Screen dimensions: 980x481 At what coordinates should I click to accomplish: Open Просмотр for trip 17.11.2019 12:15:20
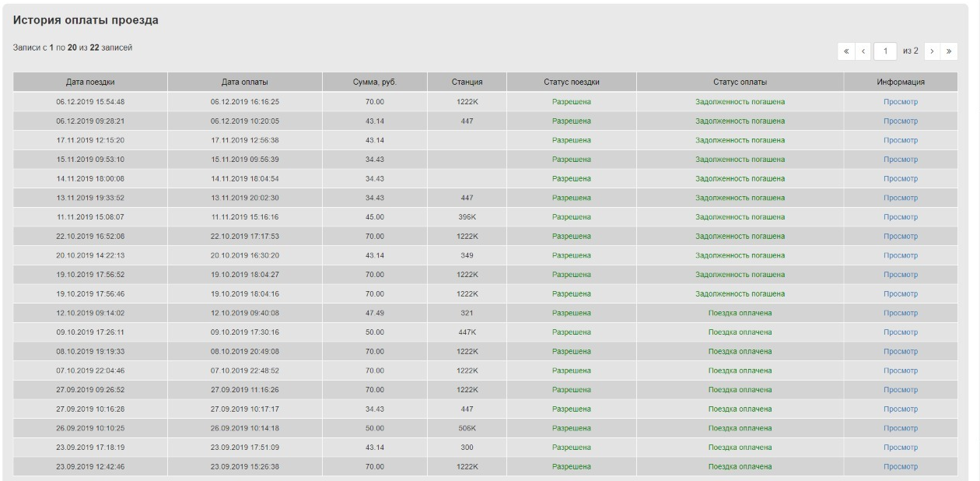(x=901, y=140)
